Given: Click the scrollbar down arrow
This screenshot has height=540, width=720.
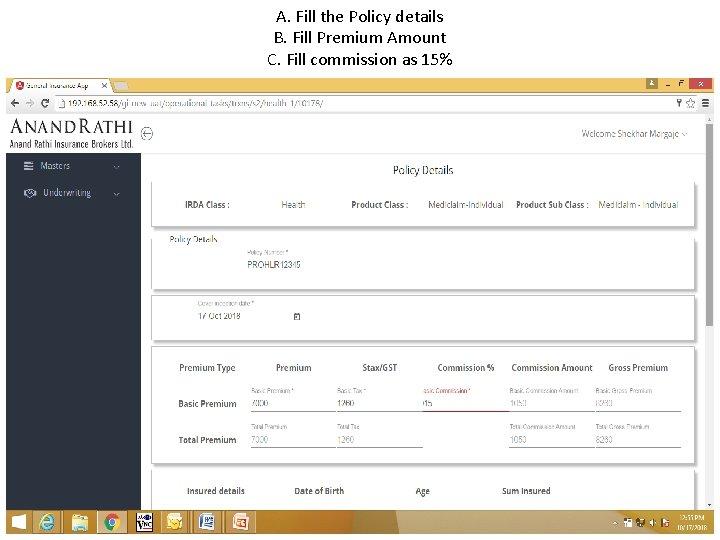Looking at the screenshot, I should tap(709, 505).
